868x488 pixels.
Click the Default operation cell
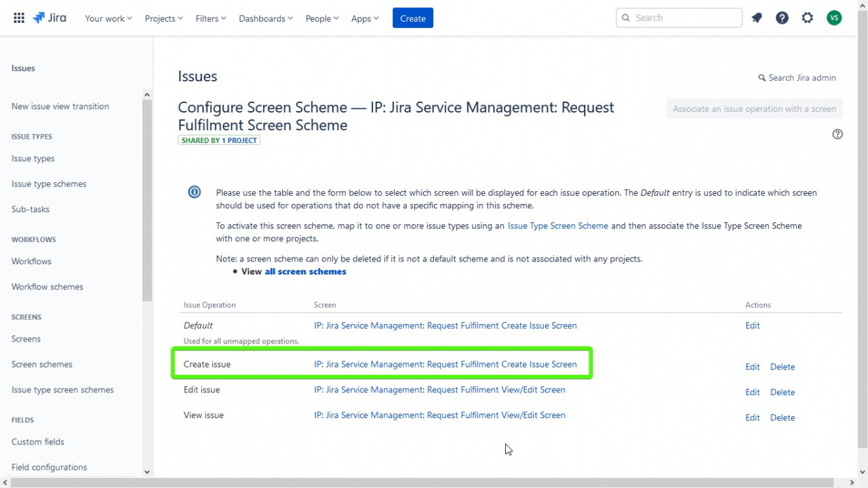tap(198, 325)
